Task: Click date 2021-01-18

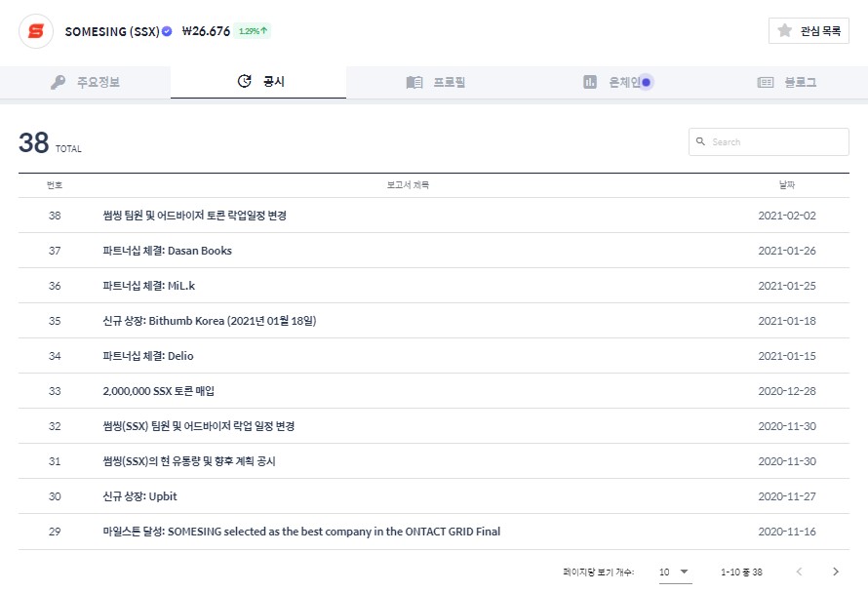Action: coord(787,321)
